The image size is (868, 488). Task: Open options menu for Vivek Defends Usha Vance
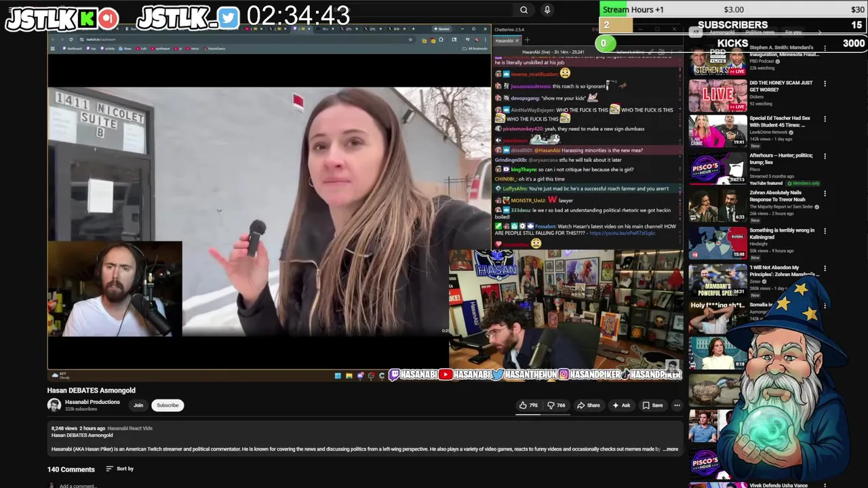825,485
